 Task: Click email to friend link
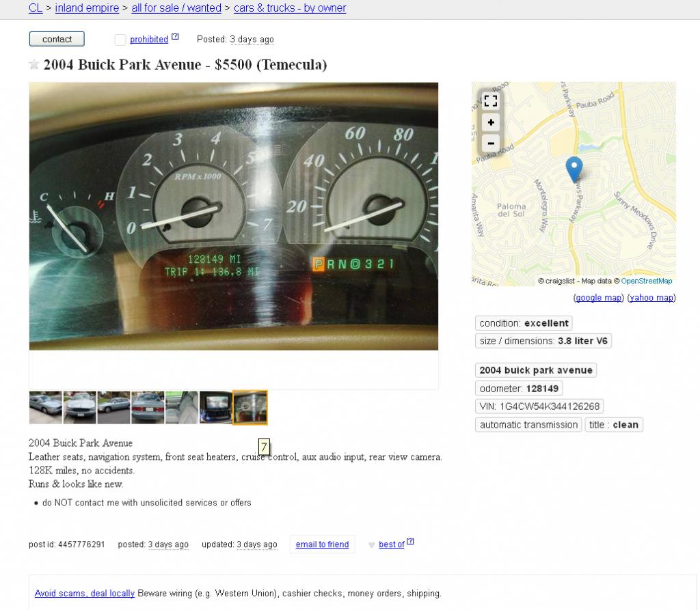click(x=323, y=544)
